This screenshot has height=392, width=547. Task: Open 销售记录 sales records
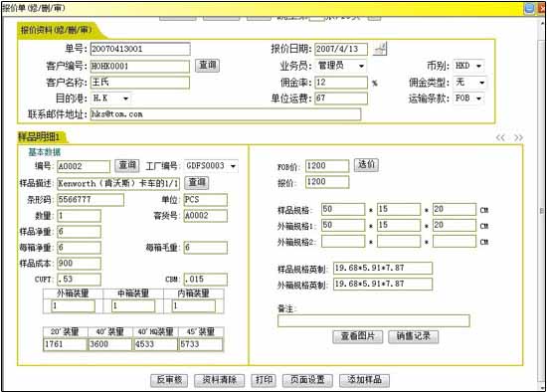pos(414,336)
